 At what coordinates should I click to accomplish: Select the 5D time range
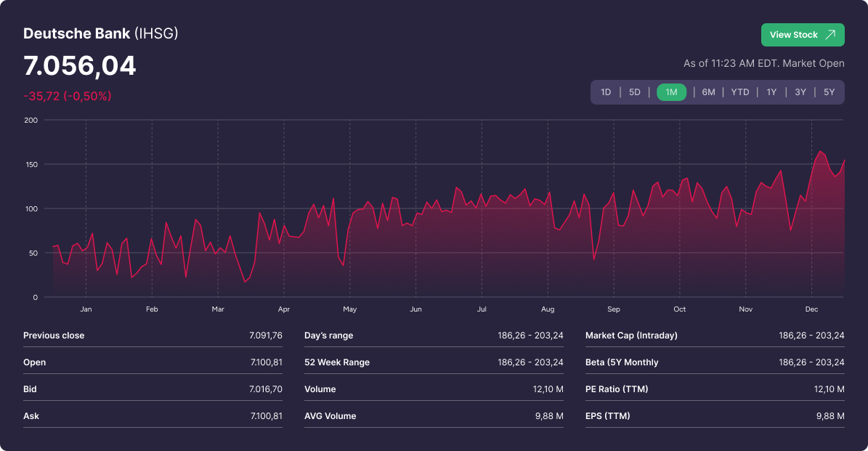pyautogui.click(x=634, y=92)
